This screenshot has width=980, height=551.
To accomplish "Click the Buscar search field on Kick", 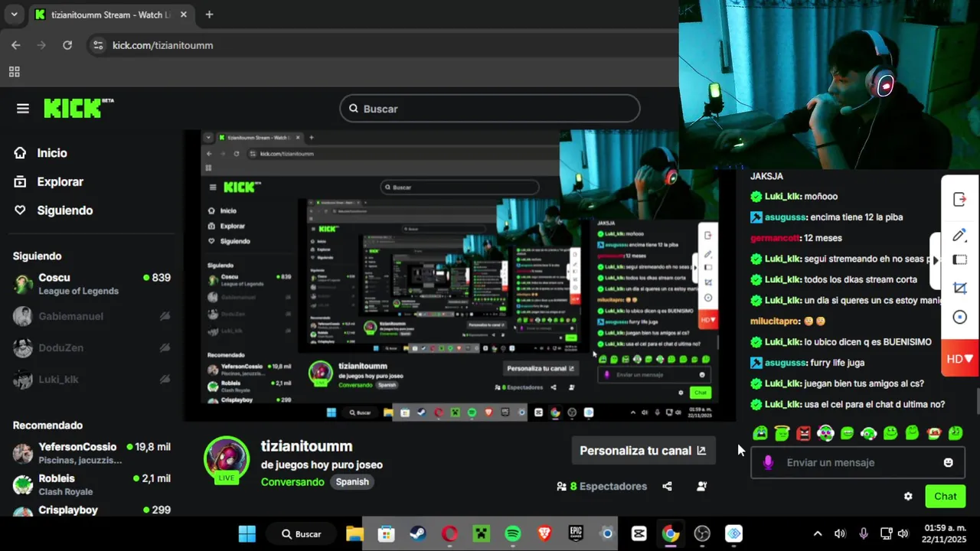I will [x=490, y=109].
